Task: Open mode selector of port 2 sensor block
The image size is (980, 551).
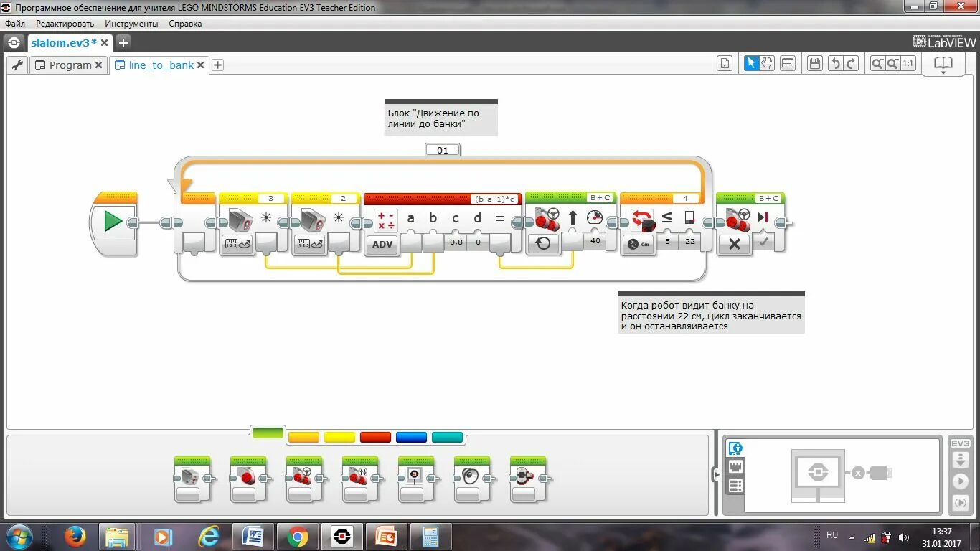Action: point(309,244)
